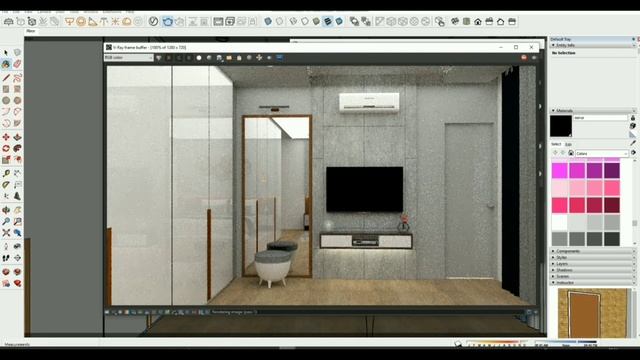
Task: Select the Tape Measure tool
Action: (x=6, y=173)
